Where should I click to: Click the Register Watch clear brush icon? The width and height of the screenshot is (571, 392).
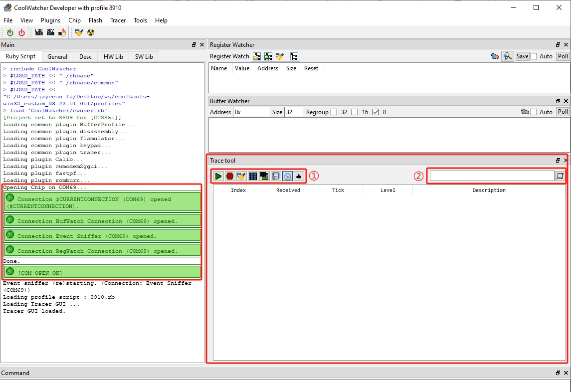(x=280, y=56)
